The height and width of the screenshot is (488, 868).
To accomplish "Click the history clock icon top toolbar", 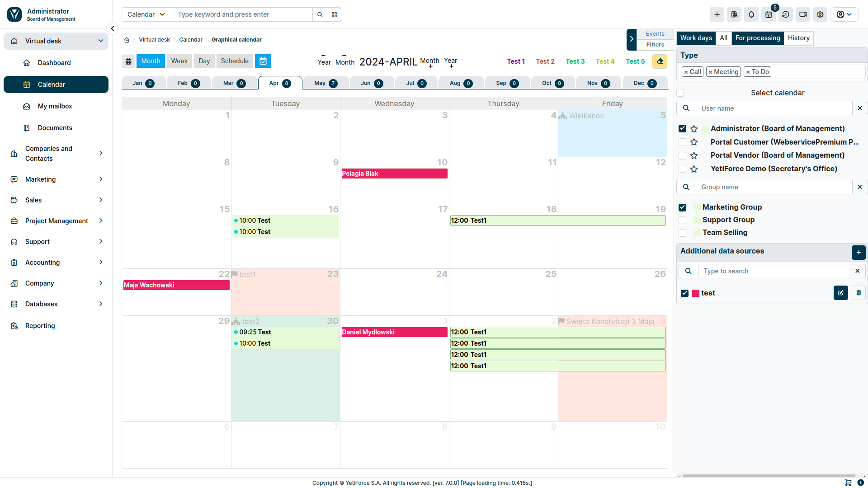I will (x=786, y=14).
